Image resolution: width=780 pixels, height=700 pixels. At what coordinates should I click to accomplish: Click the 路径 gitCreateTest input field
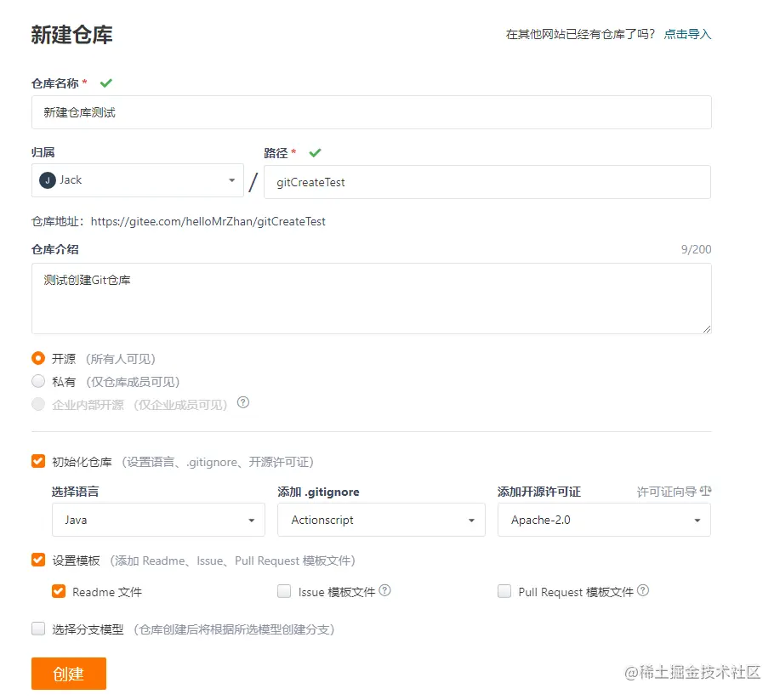[x=487, y=182]
